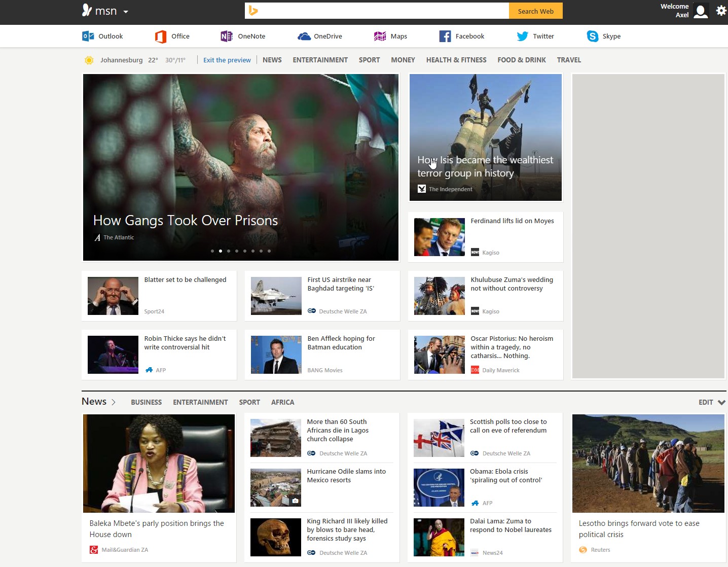Select MONEY in the top navigation
The image size is (728, 567).
403,60
